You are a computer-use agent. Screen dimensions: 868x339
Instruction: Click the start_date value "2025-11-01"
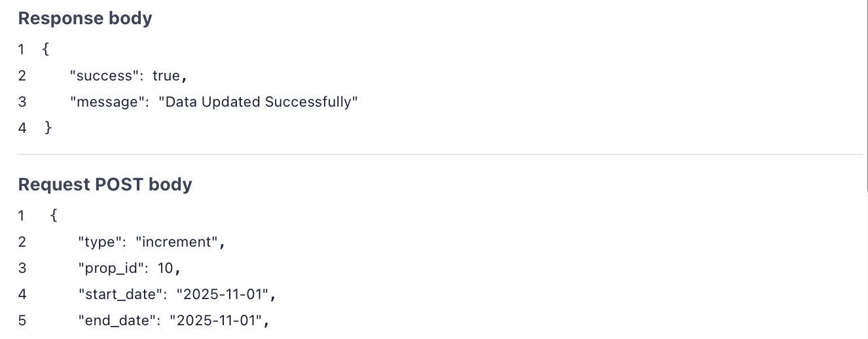pyautogui.click(x=223, y=294)
